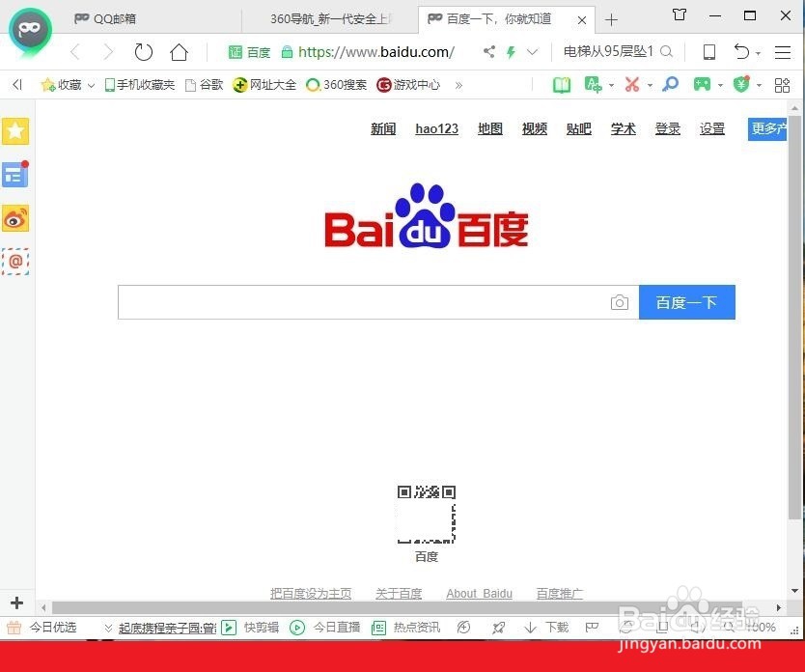Screen dimensions: 805x672
Task: Click the share icon in address bar
Action: pyautogui.click(x=489, y=51)
